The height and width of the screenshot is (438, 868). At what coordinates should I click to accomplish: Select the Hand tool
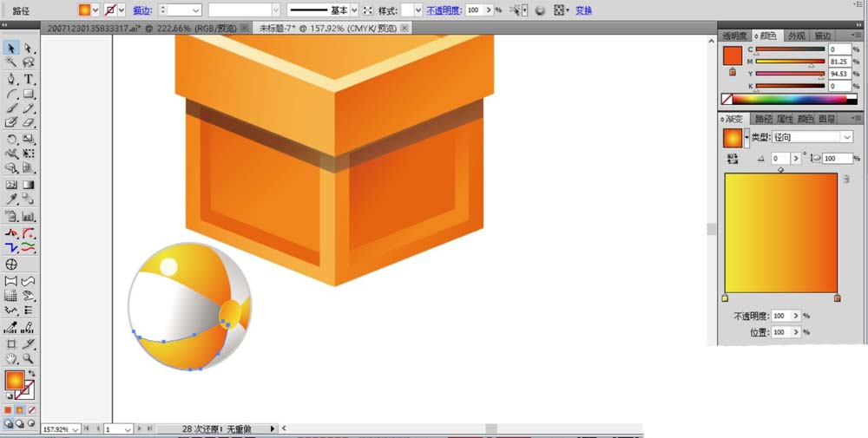(11, 359)
